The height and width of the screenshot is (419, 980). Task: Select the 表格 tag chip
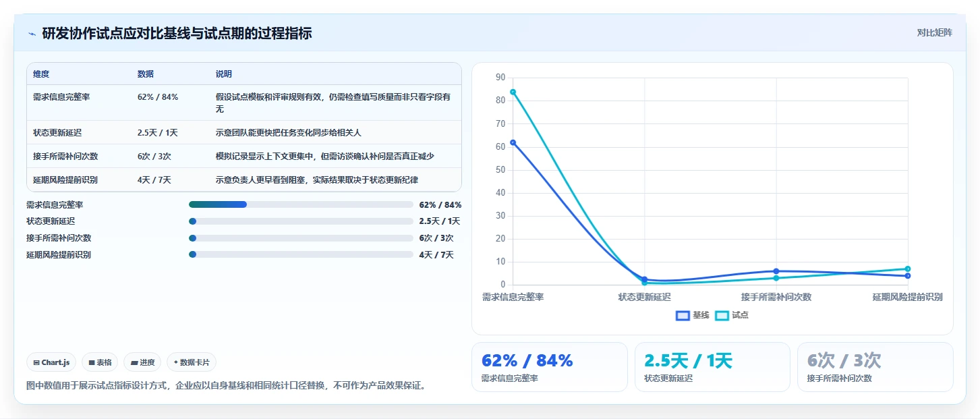coord(100,362)
